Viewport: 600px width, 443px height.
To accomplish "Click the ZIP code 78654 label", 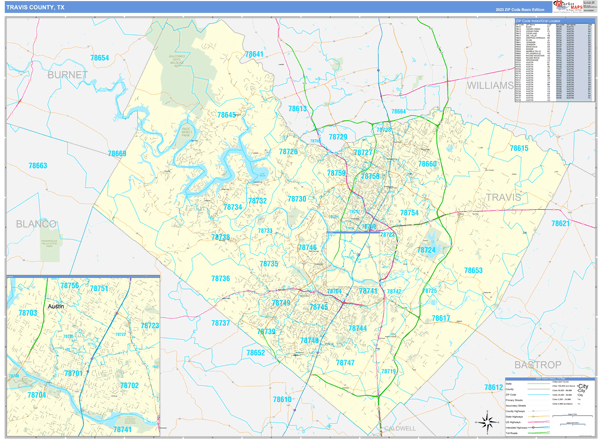I will coord(99,59).
